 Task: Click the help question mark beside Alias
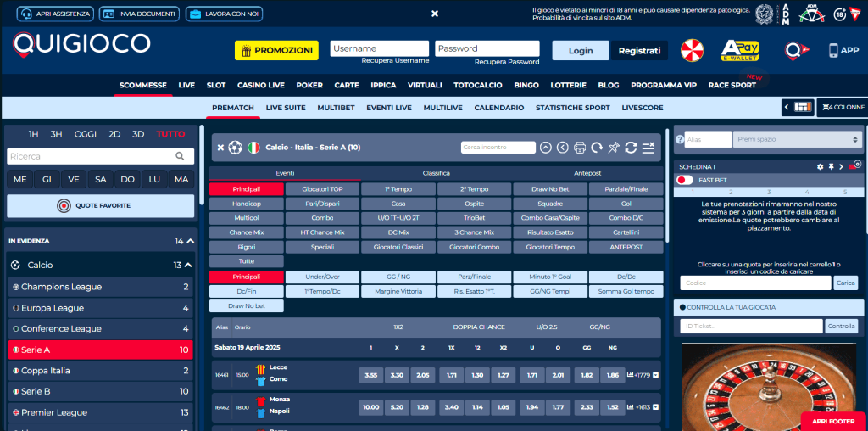679,140
